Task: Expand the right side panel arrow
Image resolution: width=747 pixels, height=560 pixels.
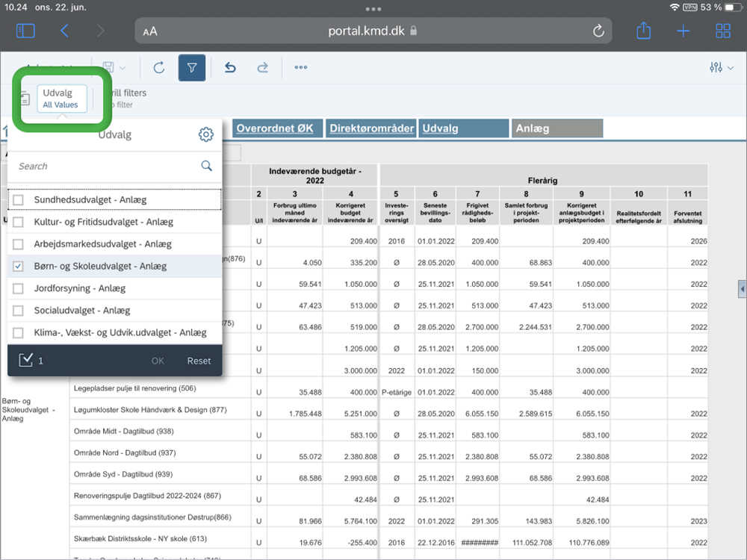Action: coord(741,289)
